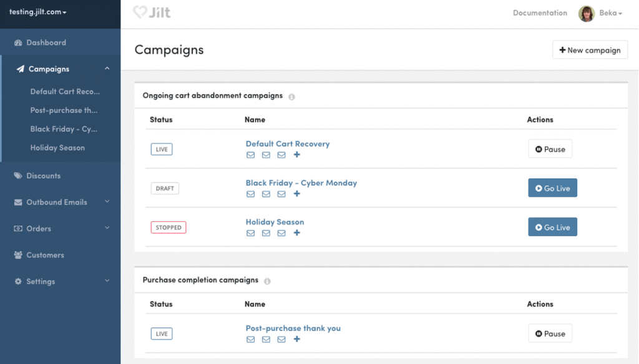Expand the Orders sidebar section
This screenshot has width=639, height=364.
107,228
